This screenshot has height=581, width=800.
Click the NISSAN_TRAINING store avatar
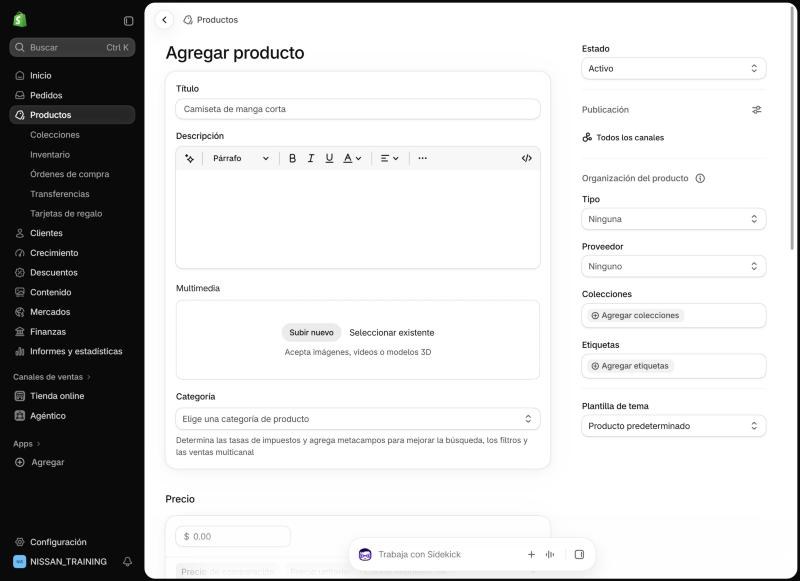pos(19,562)
